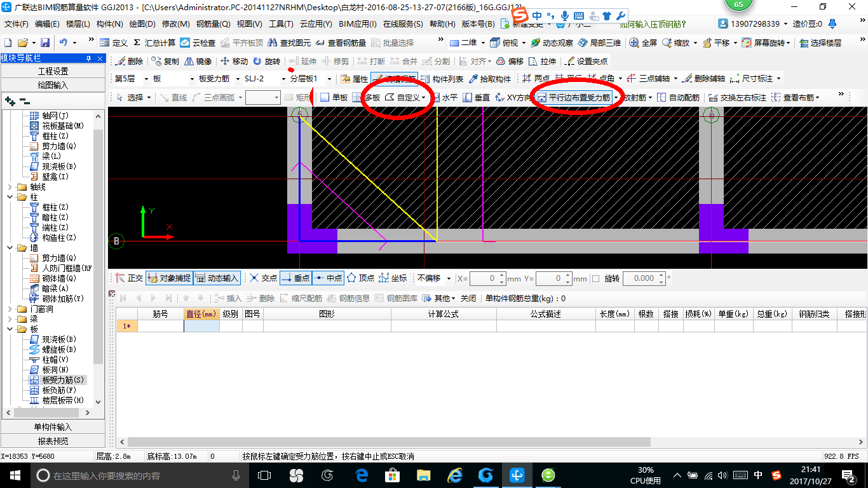The width and height of the screenshot is (868, 488).
Task: Click the 工程设置 navigation button
Action: (x=53, y=71)
